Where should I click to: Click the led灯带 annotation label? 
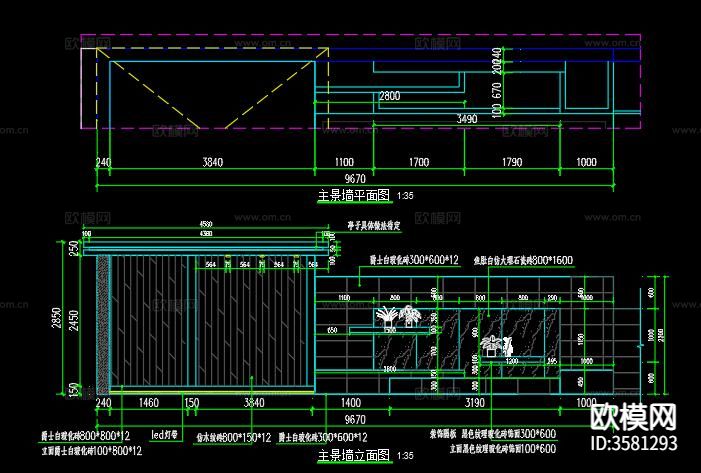(165, 434)
